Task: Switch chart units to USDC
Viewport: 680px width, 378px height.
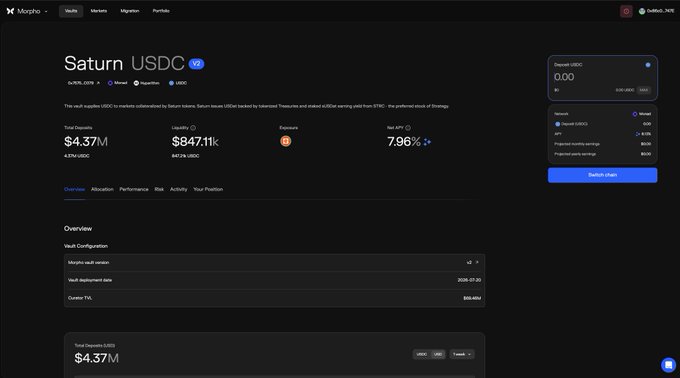Action: (x=422, y=354)
